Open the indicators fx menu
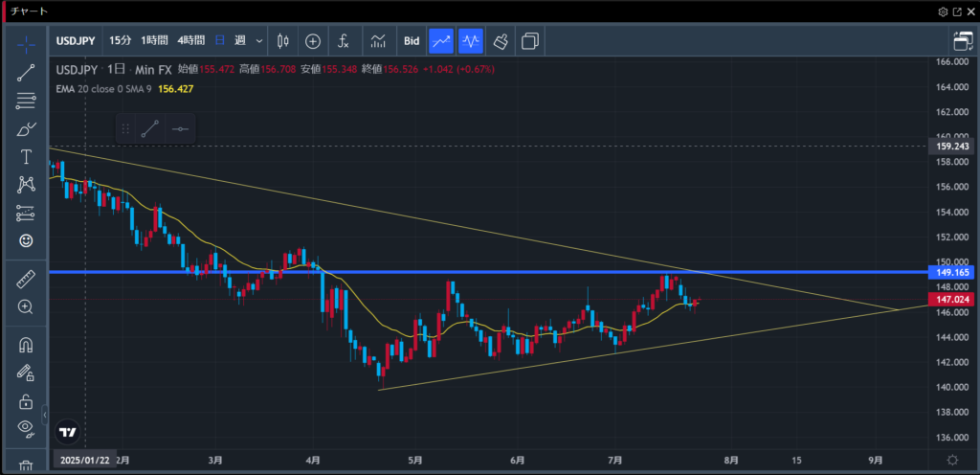 point(344,41)
